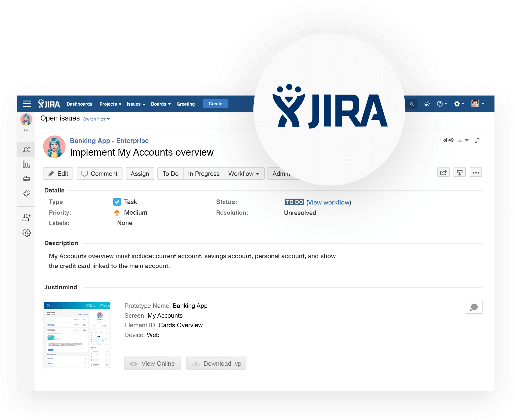Click the Assign button
The height and width of the screenshot is (420, 515).
[140, 174]
